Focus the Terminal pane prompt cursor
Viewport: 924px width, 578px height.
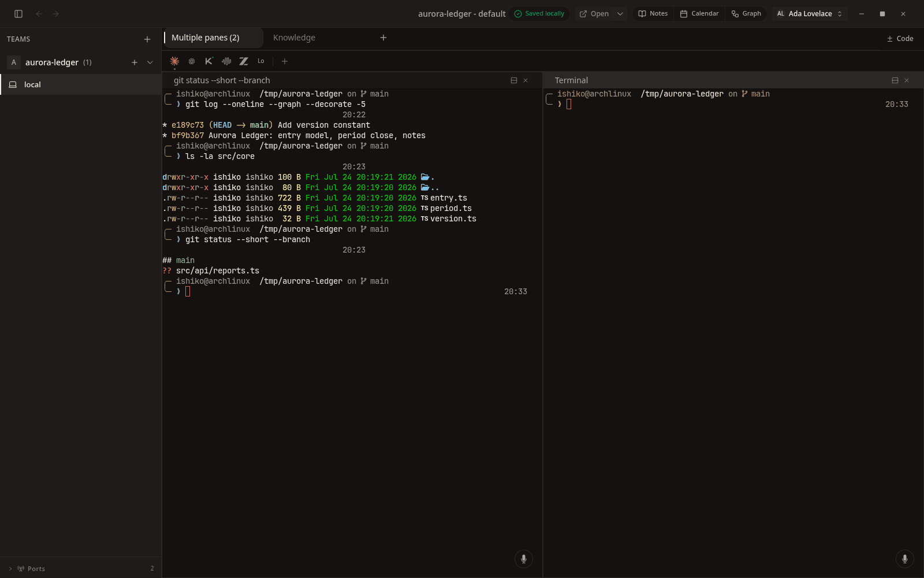pos(569,104)
